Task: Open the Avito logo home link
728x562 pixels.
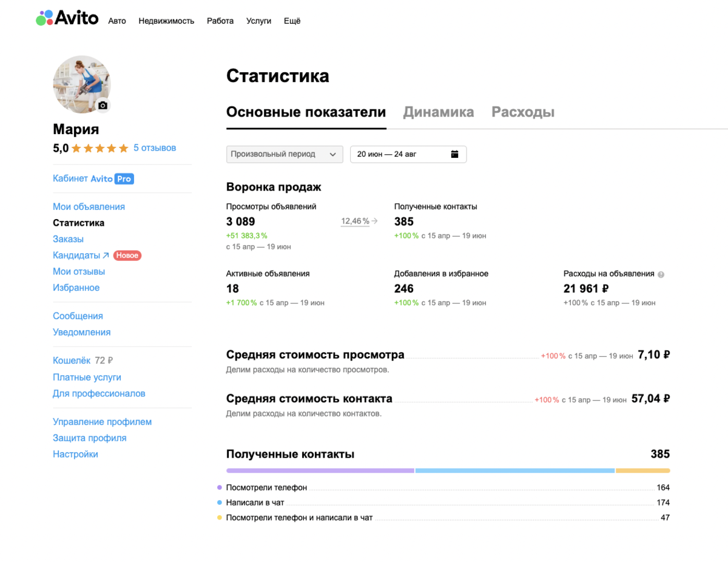Action: point(67,18)
